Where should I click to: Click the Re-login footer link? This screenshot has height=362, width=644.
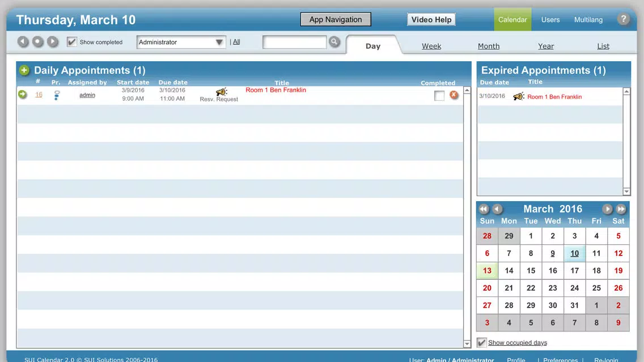(606, 360)
